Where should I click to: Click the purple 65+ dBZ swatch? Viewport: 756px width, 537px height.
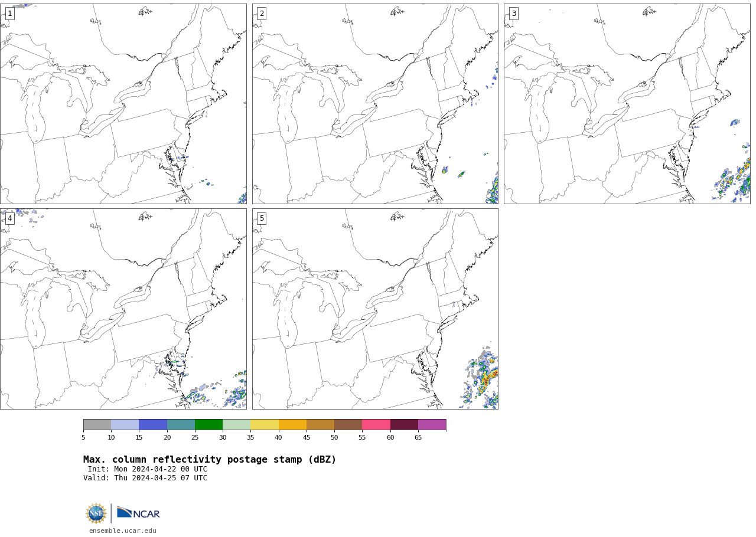pyautogui.click(x=432, y=425)
